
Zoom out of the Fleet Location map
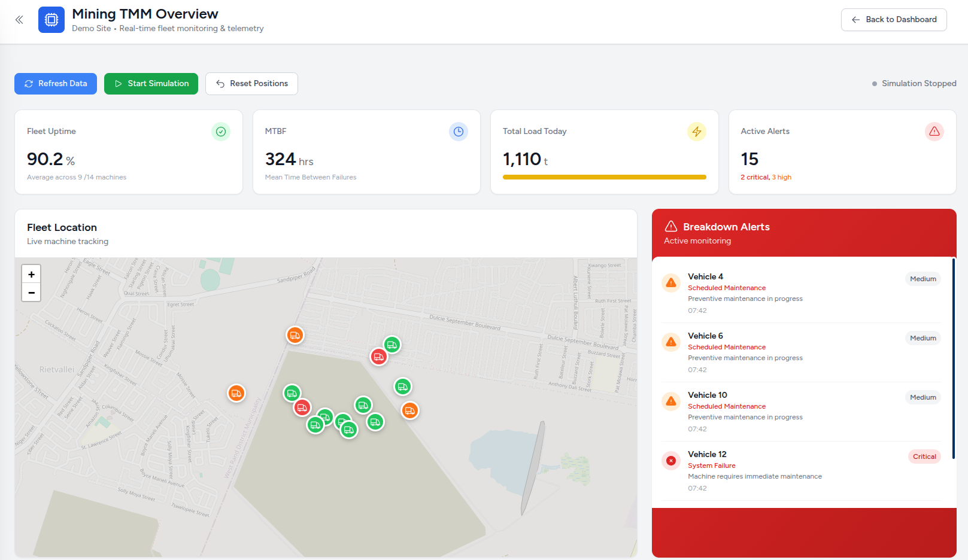pos(31,293)
